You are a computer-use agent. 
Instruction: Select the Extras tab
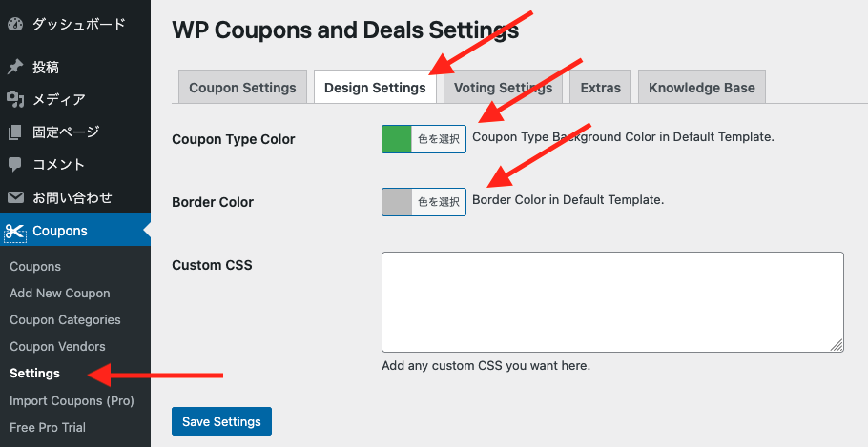[x=601, y=87]
